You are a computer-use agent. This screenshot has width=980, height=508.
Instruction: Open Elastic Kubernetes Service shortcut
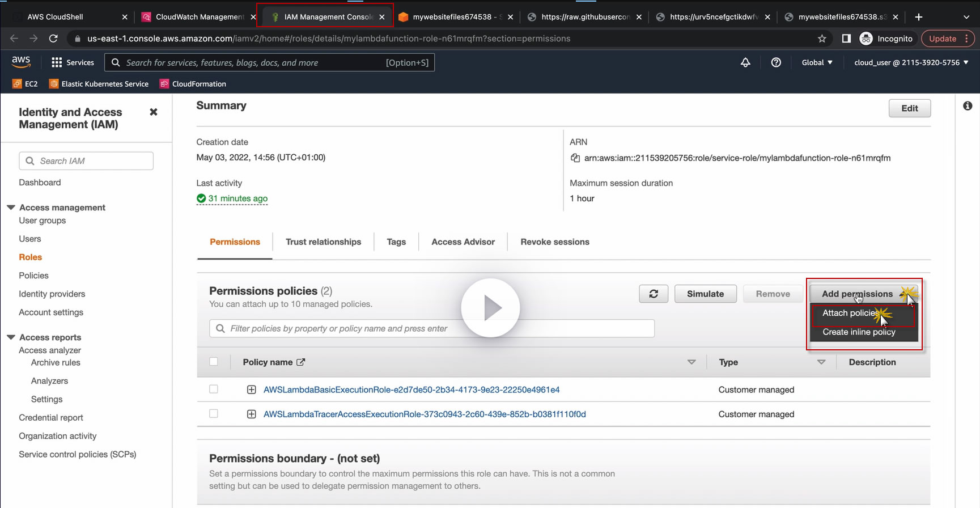tap(99, 84)
